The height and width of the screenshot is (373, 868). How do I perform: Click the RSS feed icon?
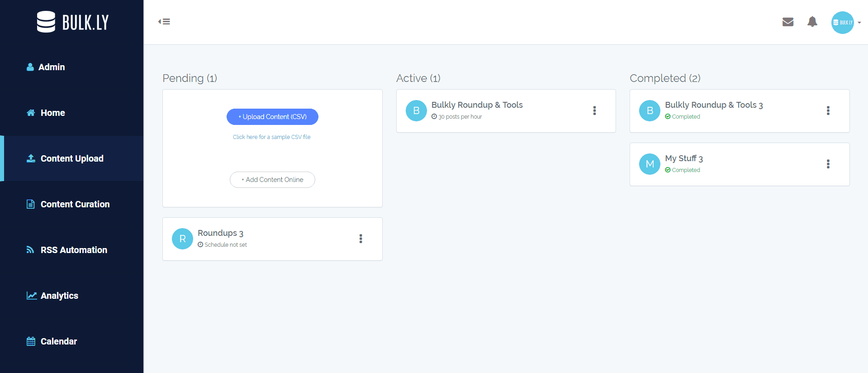[x=30, y=250]
